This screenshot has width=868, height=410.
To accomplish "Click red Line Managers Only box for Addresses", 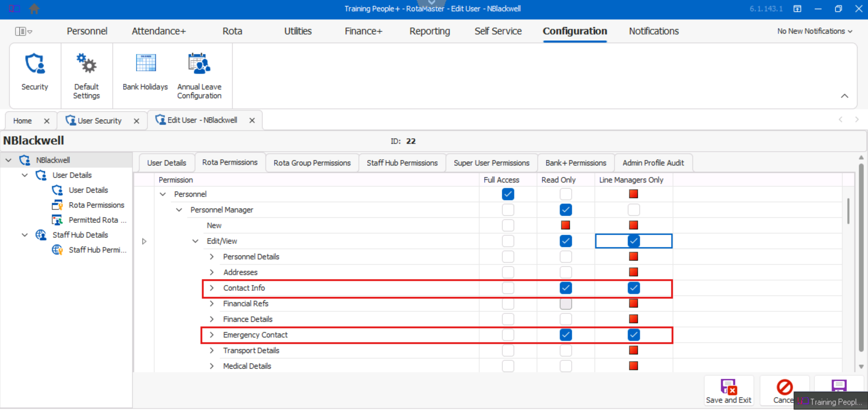I will pos(634,272).
